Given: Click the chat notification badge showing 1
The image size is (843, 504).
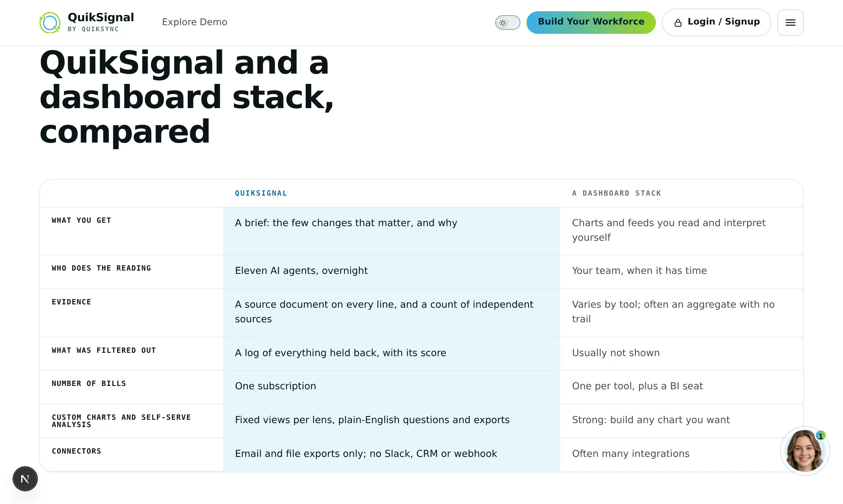Looking at the screenshot, I should point(820,436).
